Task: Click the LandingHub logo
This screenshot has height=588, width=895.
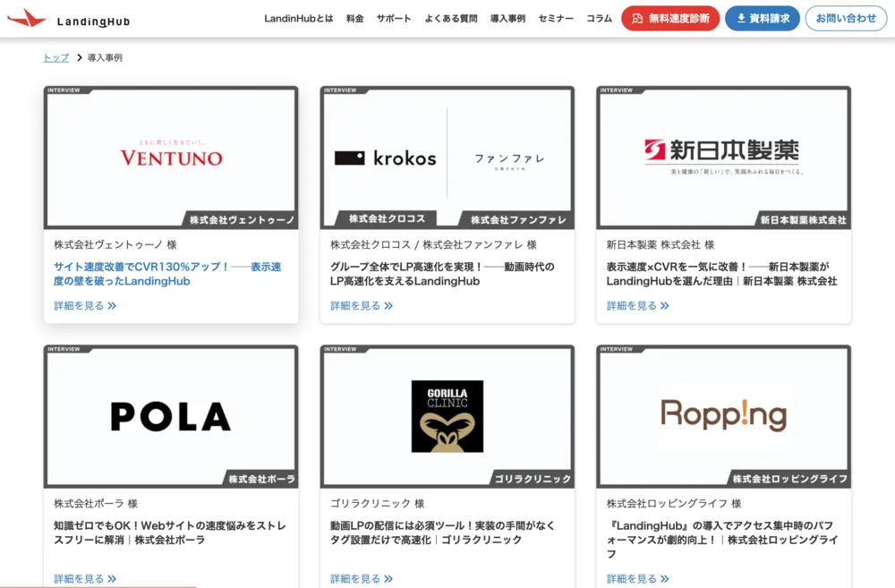Action: click(x=69, y=19)
